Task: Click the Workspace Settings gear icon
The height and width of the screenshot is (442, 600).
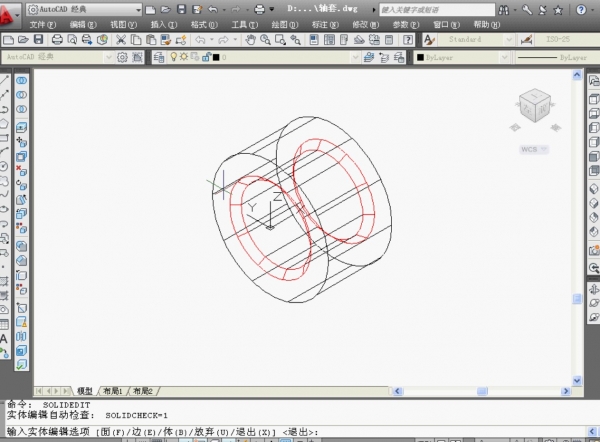Action: [x=122, y=57]
